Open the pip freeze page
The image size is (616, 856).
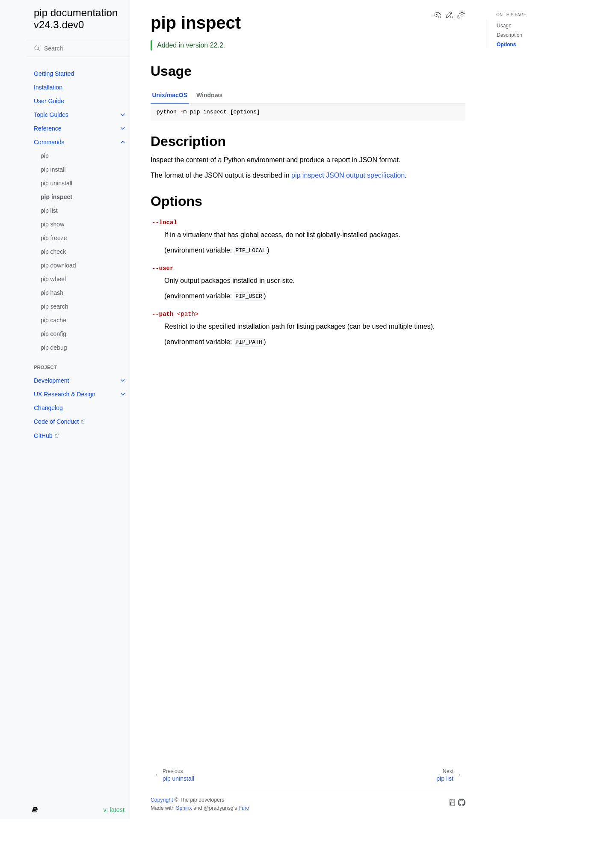point(53,238)
